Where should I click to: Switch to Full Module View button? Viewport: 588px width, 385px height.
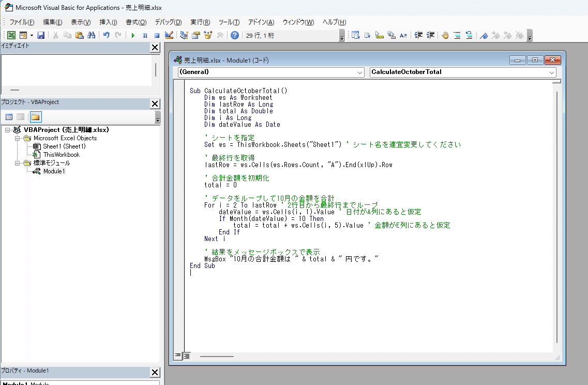click(187, 356)
